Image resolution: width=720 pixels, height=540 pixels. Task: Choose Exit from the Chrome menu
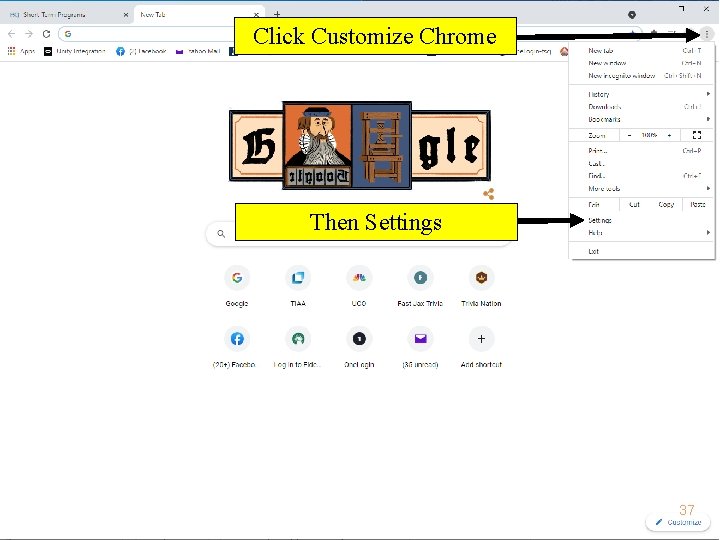642,251
